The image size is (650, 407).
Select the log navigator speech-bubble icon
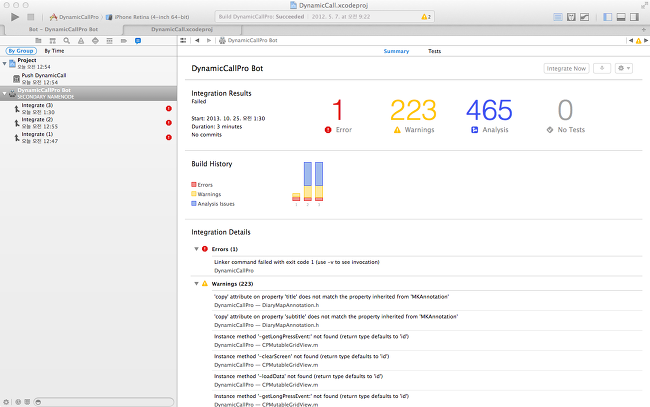coord(138,41)
